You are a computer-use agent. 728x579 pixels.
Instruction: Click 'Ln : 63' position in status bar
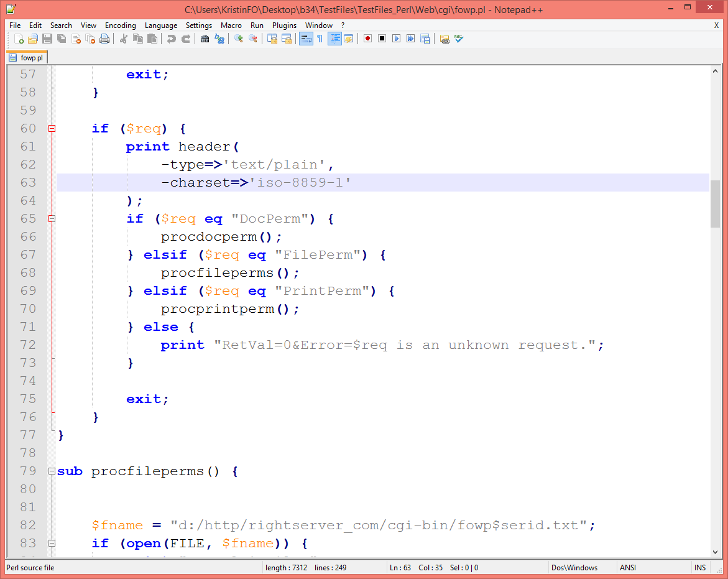(400, 568)
